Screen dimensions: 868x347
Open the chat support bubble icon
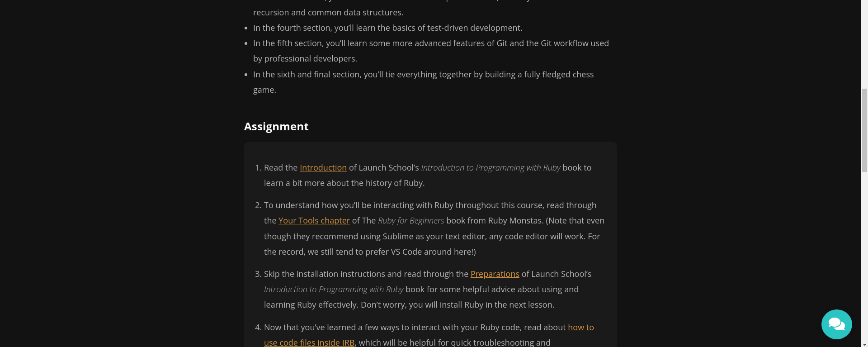point(836,324)
